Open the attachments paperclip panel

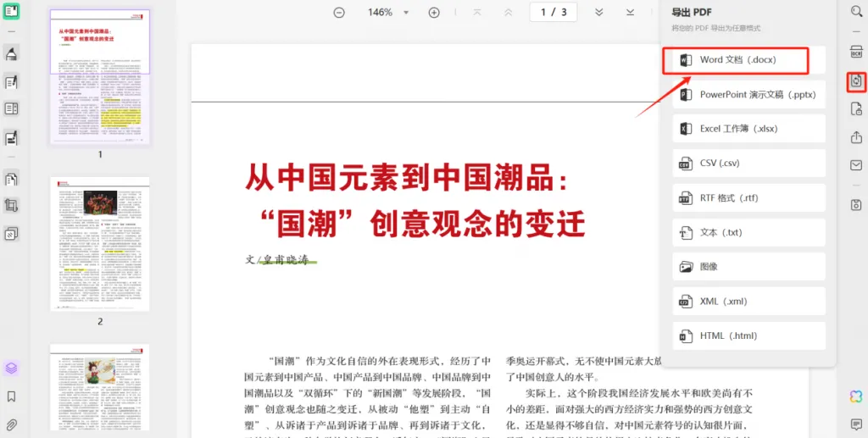[11, 424]
